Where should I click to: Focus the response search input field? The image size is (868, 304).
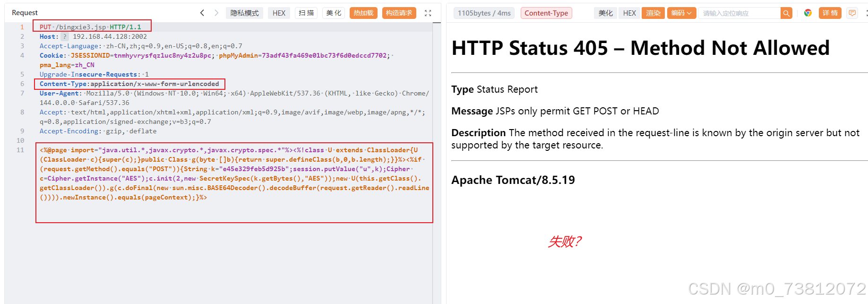tap(739, 13)
